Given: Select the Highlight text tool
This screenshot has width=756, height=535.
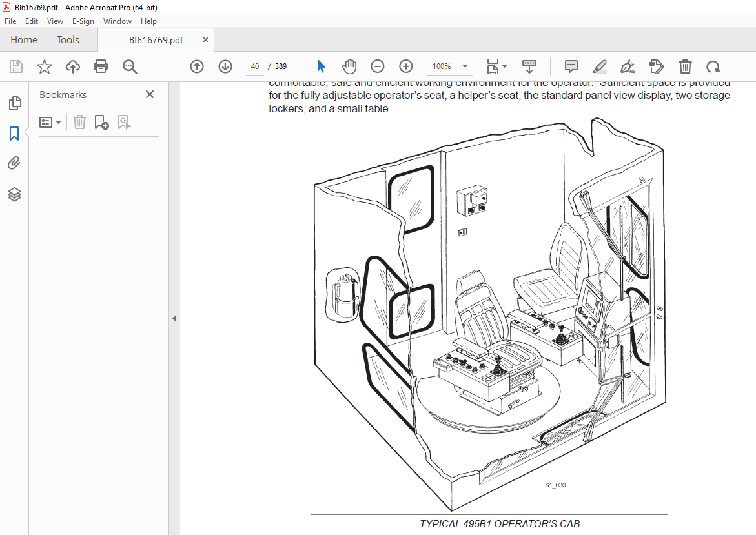Looking at the screenshot, I should point(599,66).
